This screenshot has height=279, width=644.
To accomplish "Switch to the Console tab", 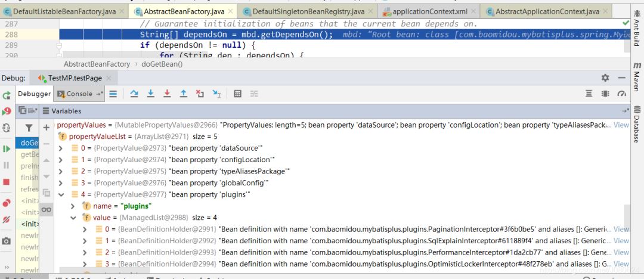I will click(79, 94).
